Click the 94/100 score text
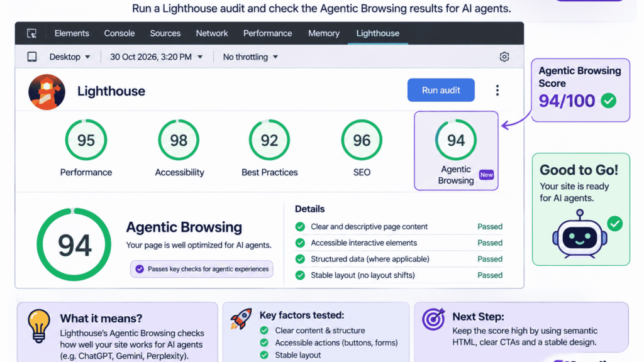The width and height of the screenshot is (644, 362). [x=567, y=101]
